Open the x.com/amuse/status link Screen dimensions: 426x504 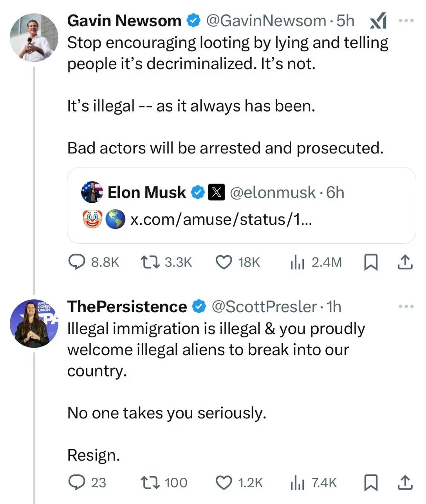click(x=221, y=220)
